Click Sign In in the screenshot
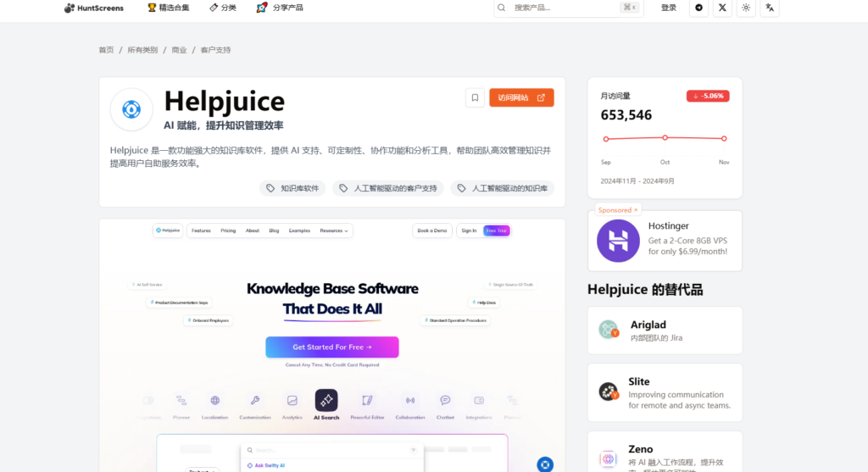 pos(469,230)
